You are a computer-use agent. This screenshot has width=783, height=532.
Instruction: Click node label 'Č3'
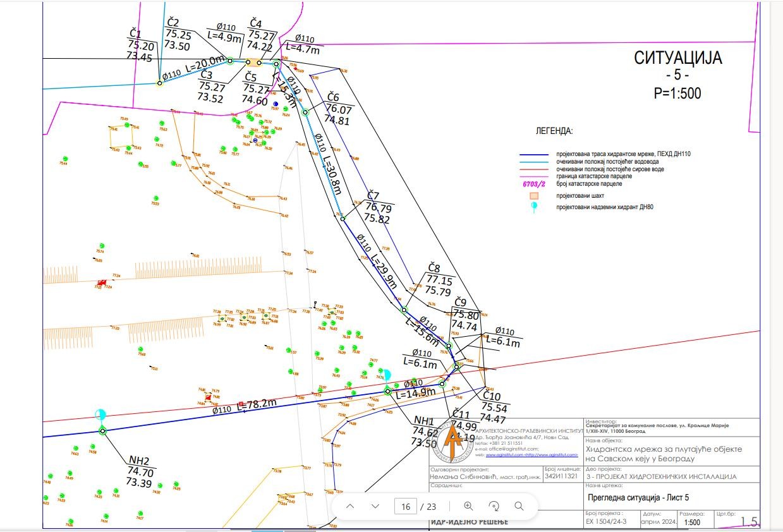pos(206,75)
